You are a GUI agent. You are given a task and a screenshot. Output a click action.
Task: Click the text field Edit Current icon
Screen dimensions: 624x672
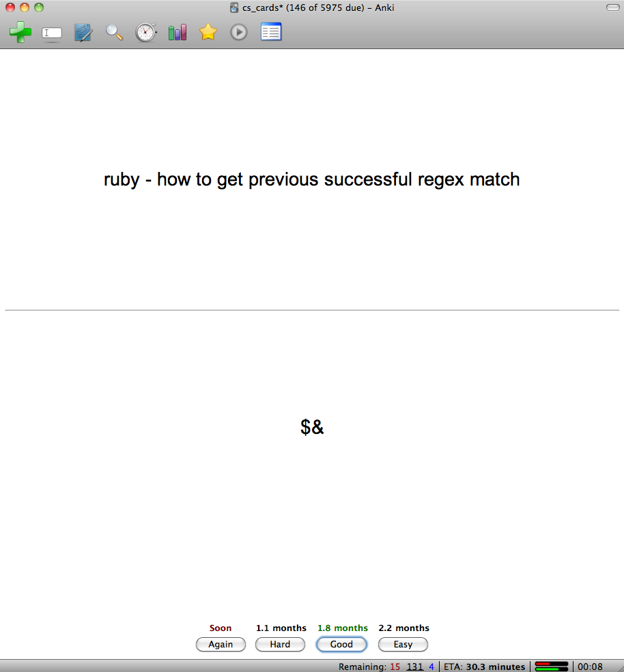pos(52,33)
